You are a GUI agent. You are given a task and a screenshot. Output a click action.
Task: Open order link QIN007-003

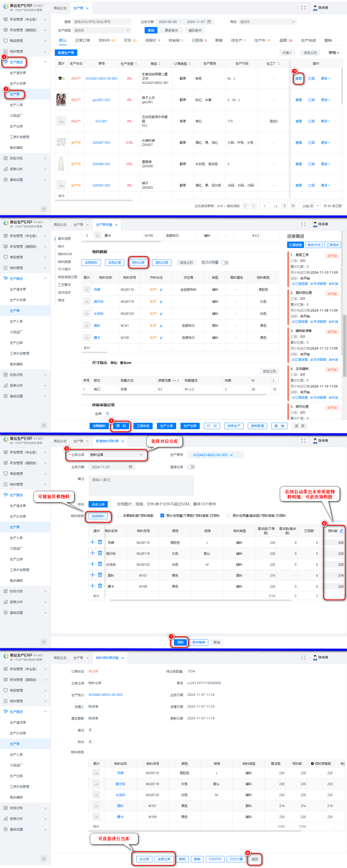point(101,142)
